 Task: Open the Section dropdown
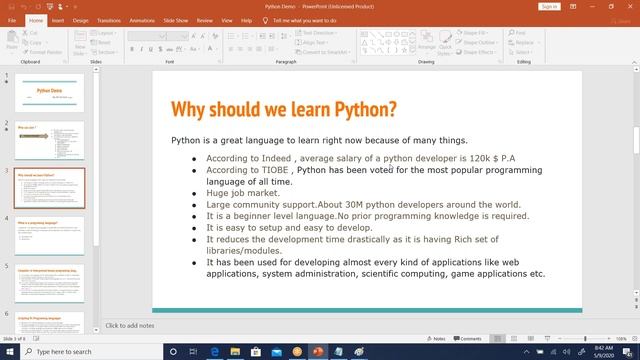(104, 52)
